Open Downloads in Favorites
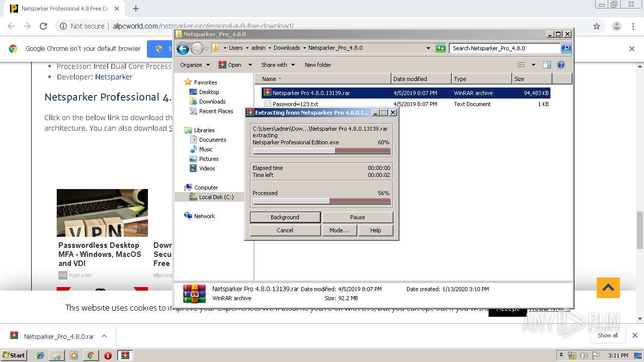 pos(212,102)
